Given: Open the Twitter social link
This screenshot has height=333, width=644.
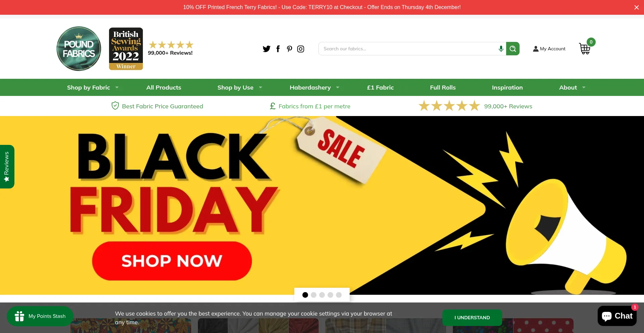Looking at the screenshot, I should [266, 49].
